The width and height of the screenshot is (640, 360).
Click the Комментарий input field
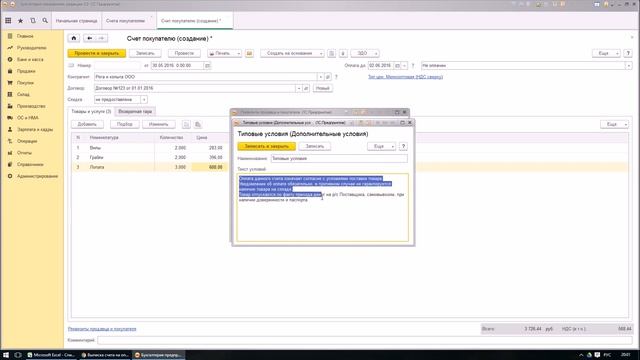(x=365, y=340)
